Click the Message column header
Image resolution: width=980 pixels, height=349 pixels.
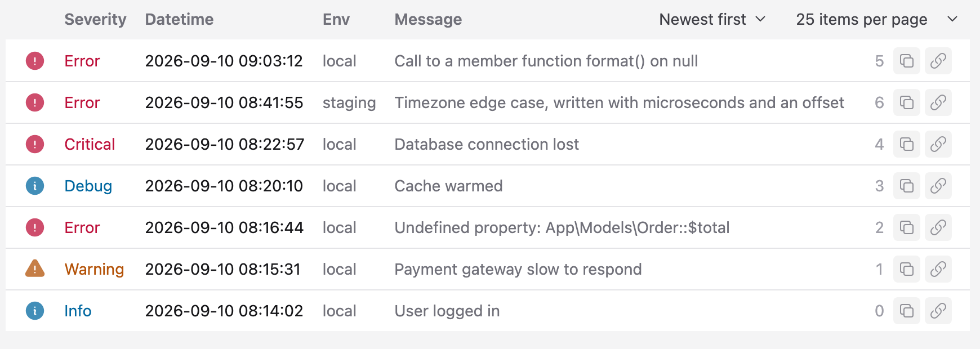(428, 19)
